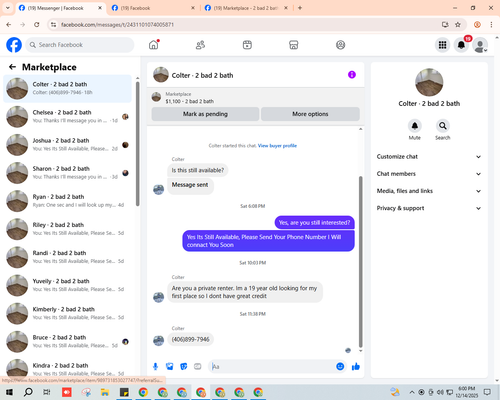This screenshot has height=400, width=500.
Task: Open Kimberly - 2 bad 2 bath chat
Action: [x=68, y=313]
